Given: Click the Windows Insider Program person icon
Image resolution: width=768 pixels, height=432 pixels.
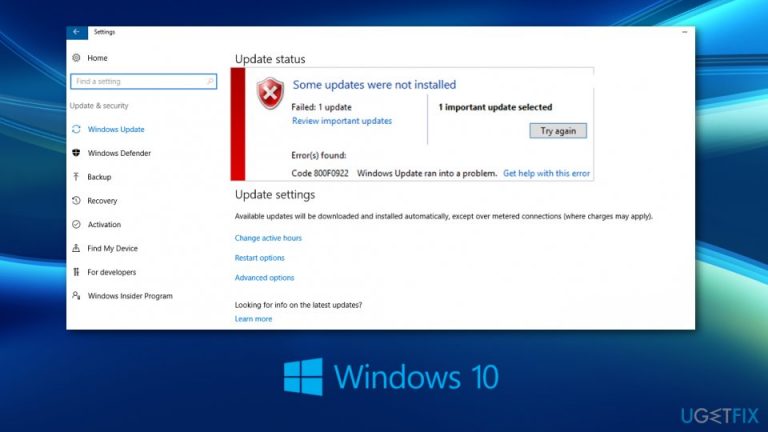Looking at the screenshot, I should tap(76, 295).
